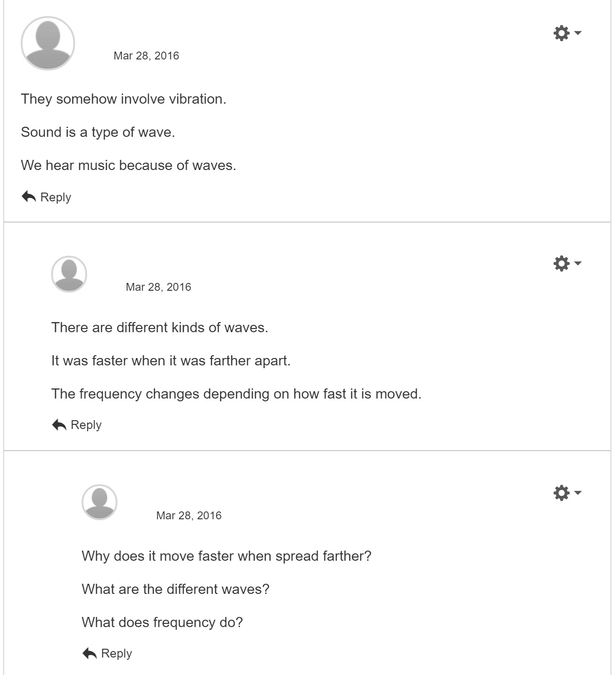
Task: Click the date on the 'Why does it move faster' comment
Action: [188, 516]
